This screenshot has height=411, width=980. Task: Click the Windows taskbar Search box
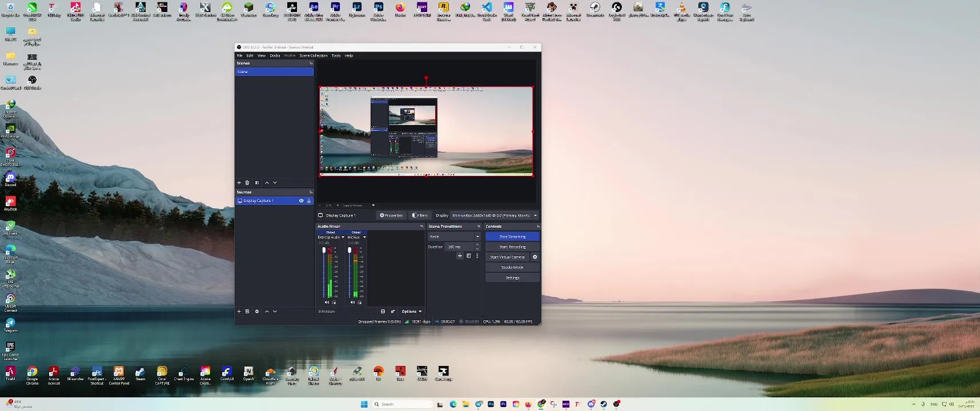[x=403, y=404]
